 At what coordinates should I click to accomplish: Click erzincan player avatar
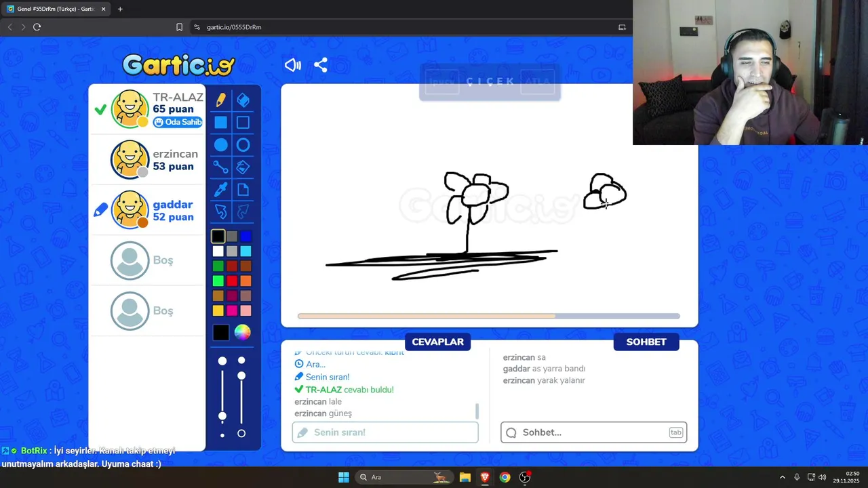(x=130, y=159)
